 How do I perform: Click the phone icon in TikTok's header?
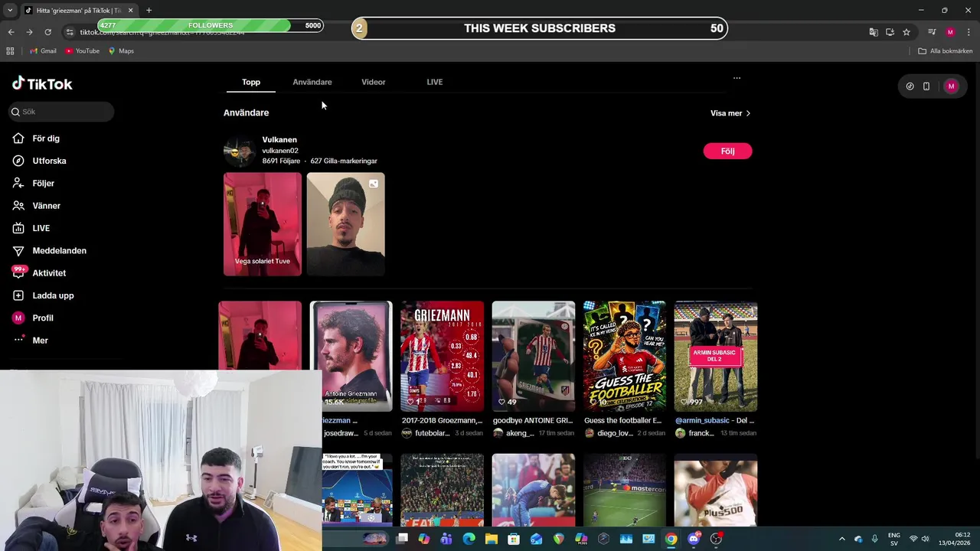926,86
